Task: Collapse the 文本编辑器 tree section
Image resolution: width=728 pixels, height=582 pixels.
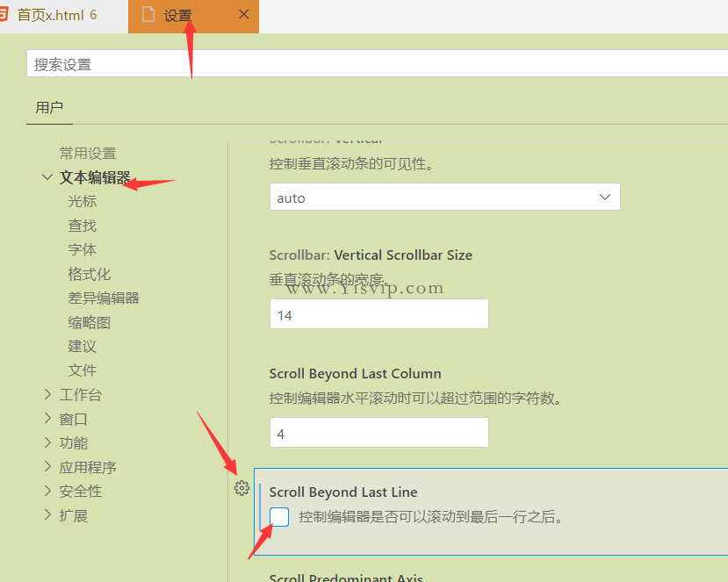Action: tap(47, 176)
